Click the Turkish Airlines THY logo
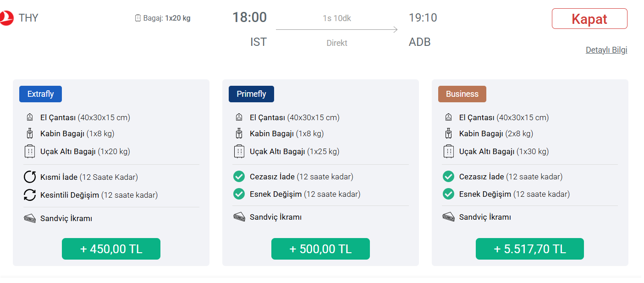 point(6,18)
